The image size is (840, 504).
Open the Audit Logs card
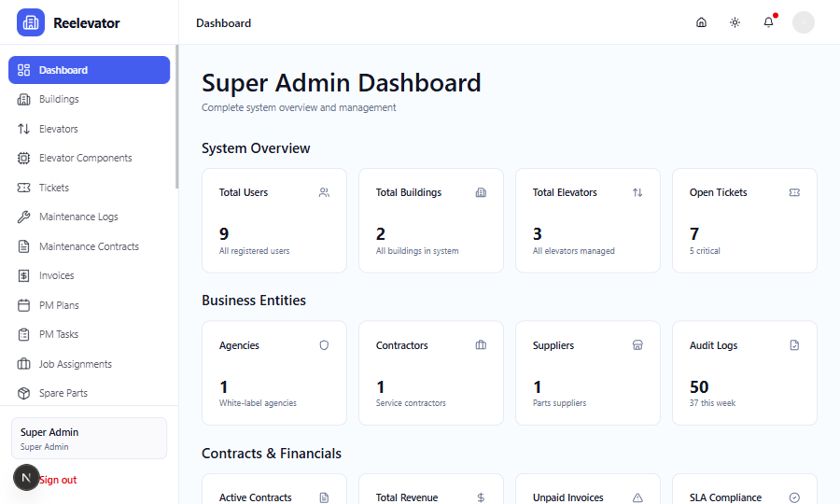[x=744, y=372]
